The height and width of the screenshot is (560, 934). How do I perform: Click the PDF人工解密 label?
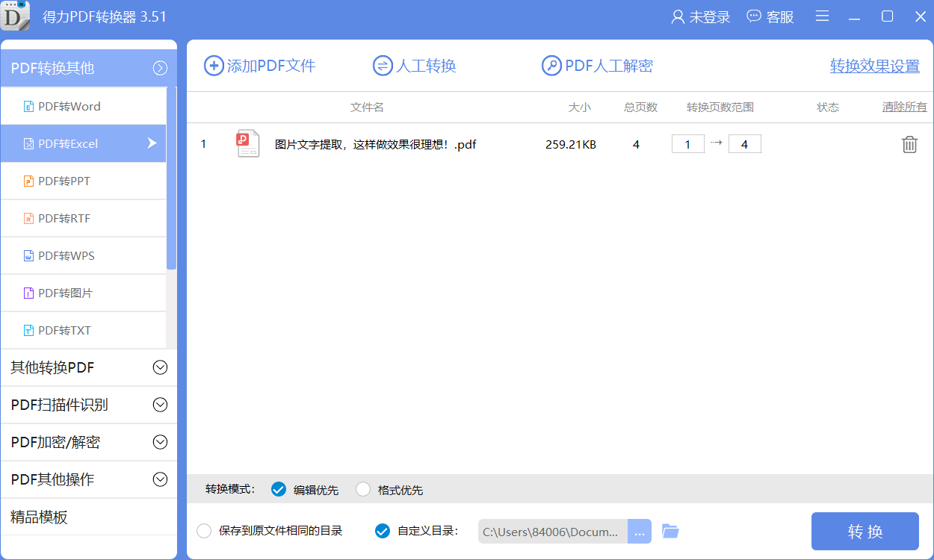click(609, 66)
